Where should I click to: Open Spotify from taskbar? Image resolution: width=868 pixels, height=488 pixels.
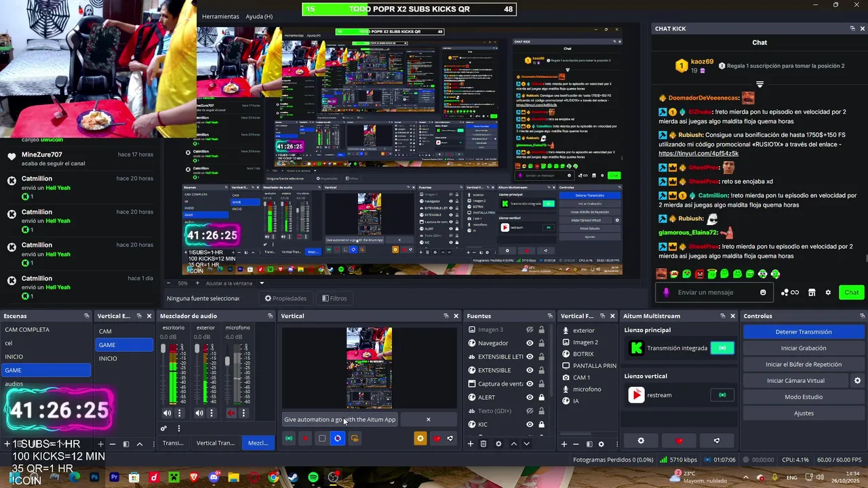pyautogui.click(x=313, y=477)
